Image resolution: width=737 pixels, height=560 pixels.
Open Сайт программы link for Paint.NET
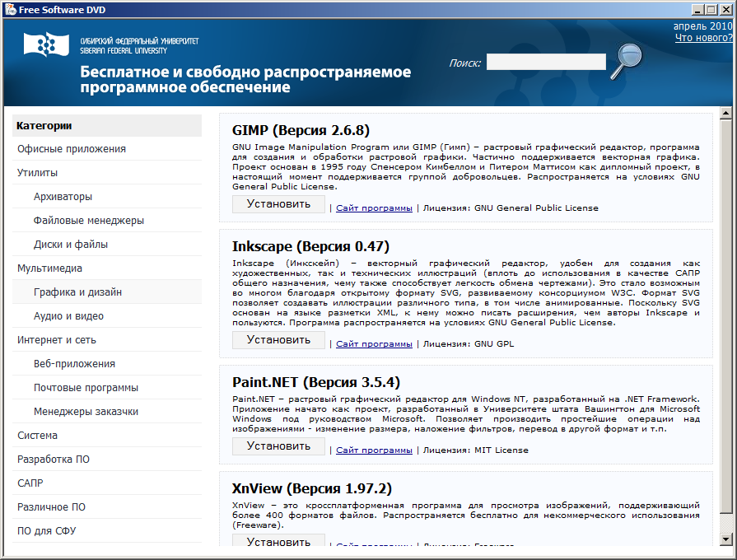pos(374,450)
